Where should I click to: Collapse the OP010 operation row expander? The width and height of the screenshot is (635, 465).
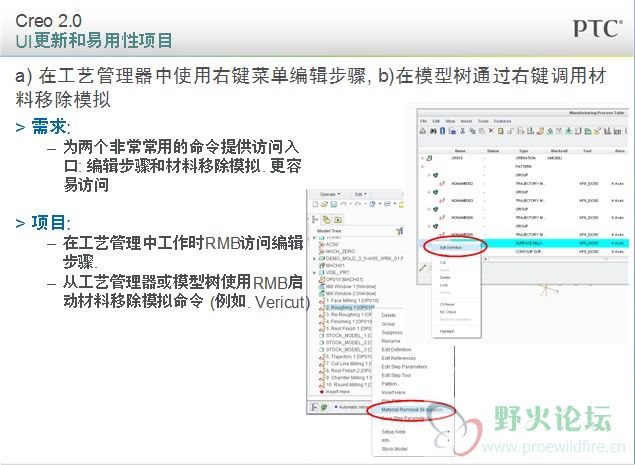(x=422, y=158)
